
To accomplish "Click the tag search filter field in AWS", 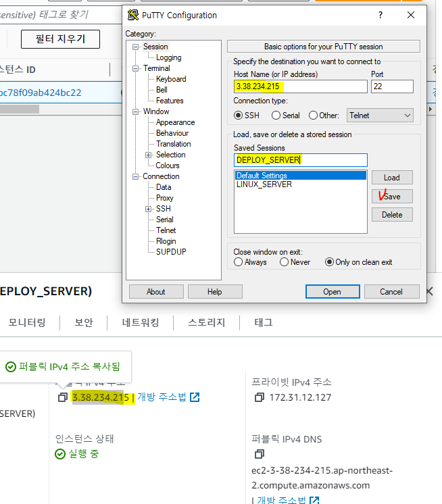I will (x=61, y=14).
